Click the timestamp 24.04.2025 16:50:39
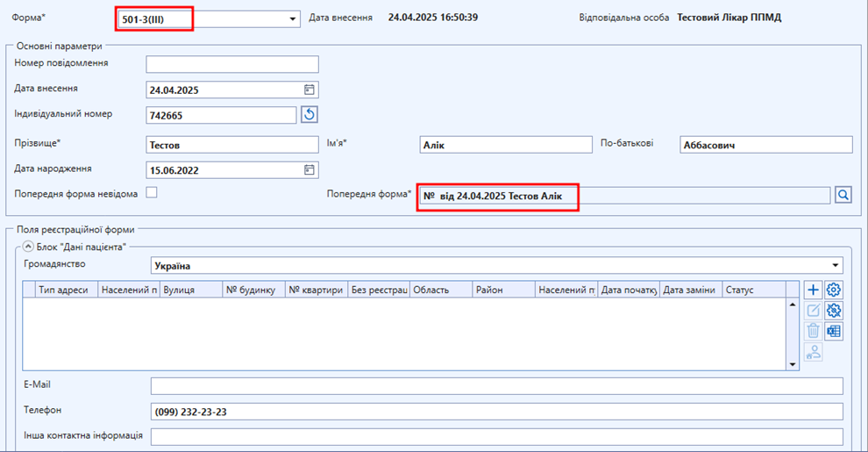 click(433, 18)
